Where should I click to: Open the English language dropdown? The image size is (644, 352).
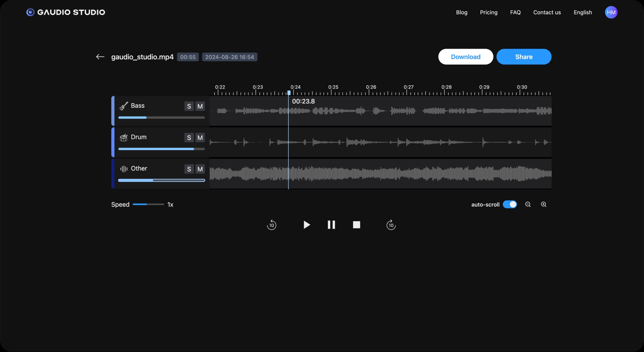pos(583,13)
